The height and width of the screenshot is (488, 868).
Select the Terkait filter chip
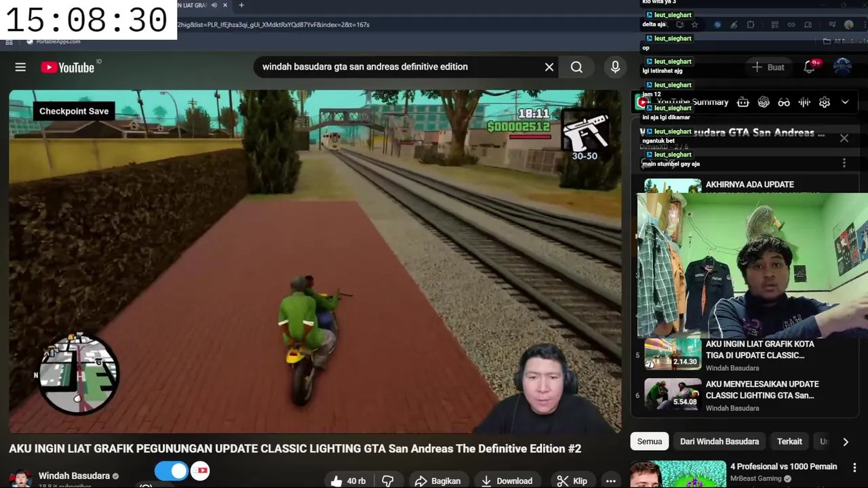(x=789, y=441)
